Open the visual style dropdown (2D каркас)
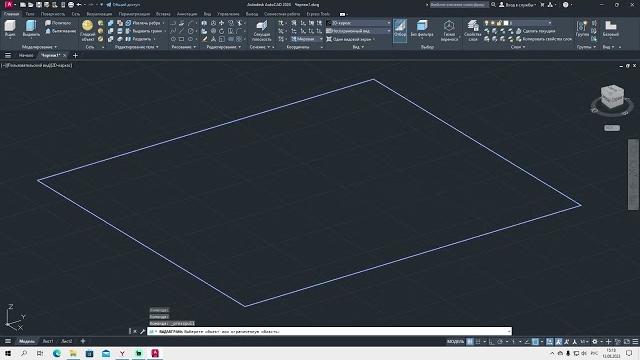640x360 pixels. tap(358, 23)
